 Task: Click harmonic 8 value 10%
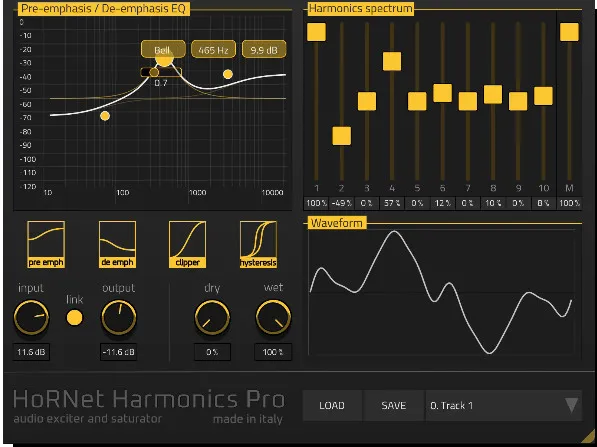tap(493, 203)
